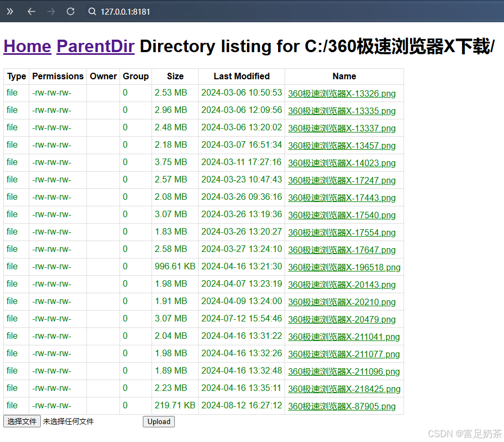This screenshot has width=504, height=442.
Task: Expand the sidebar double-chevron icon
Action: (10, 11)
